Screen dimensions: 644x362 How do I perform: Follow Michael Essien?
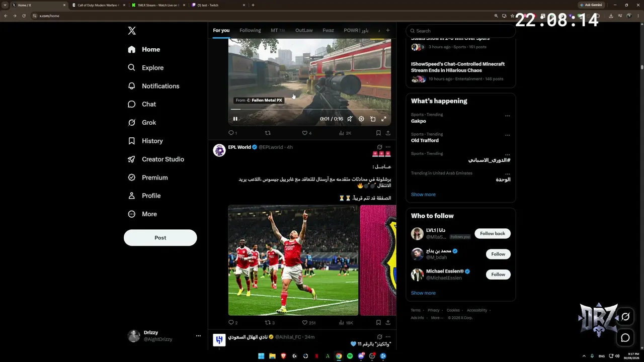(x=498, y=275)
